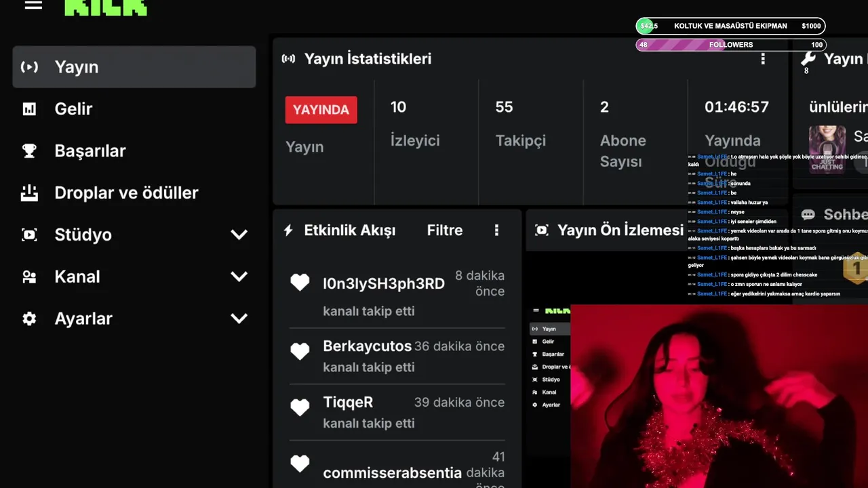This screenshot has height=488, width=868.
Task: Click heart icon beside Berkaycutos
Action: [300, 351]
